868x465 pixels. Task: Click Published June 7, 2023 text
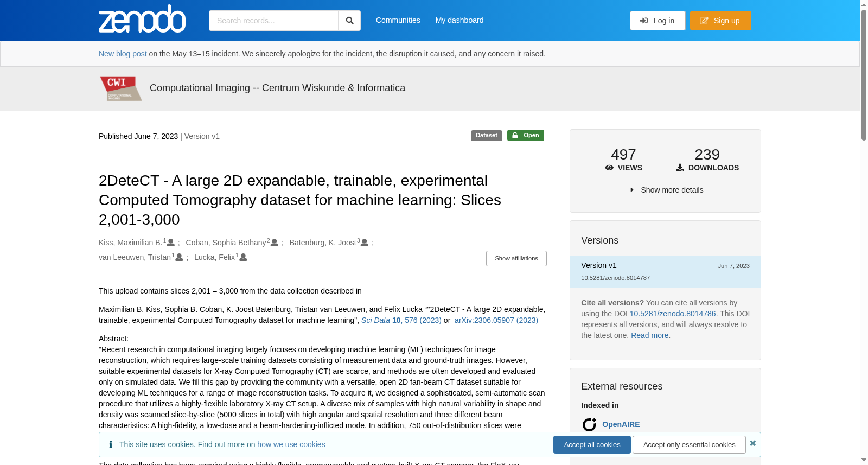[x=138, y=136]
